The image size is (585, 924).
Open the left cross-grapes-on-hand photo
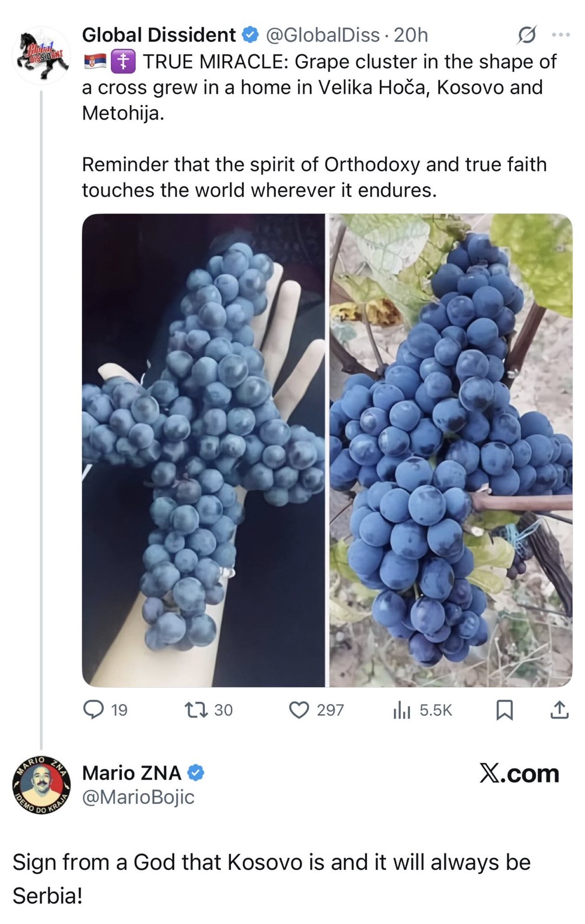[203, 450]
